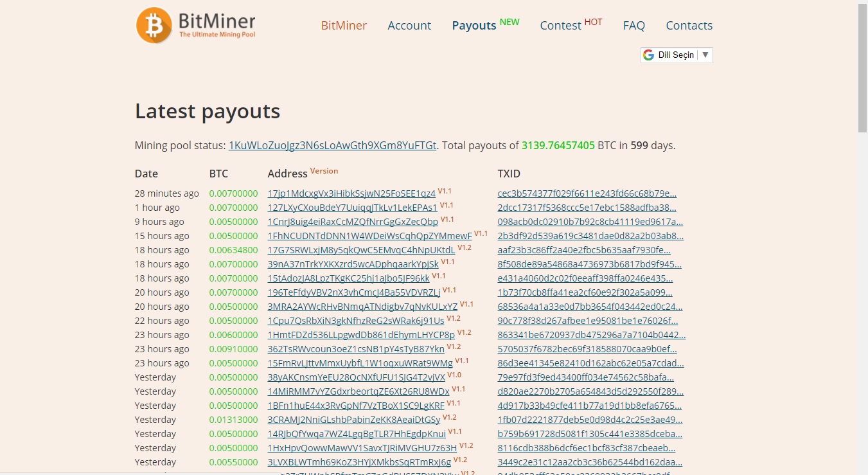Click the 'Latest payouts' heading
This screenshot has width=868, height=475.
208,111
